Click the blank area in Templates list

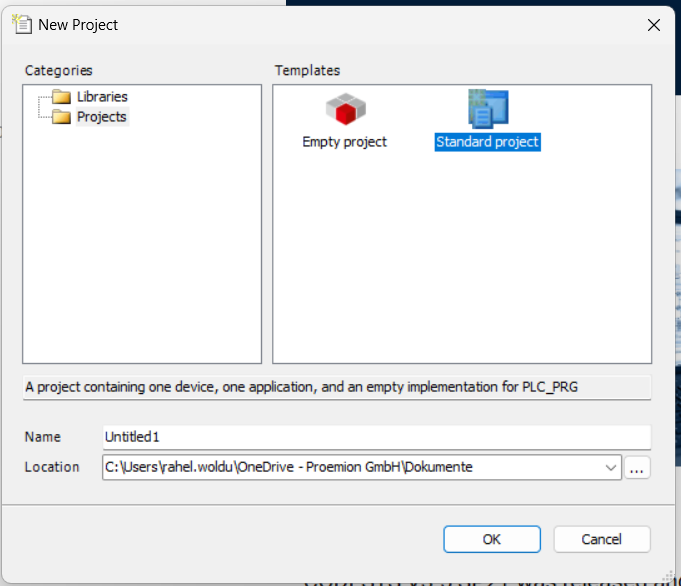[x=460, y=270]
